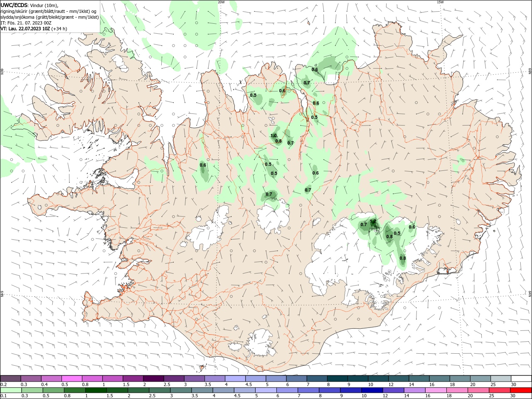Select the 'VT: Lau. 22.07.2023 10Z (+34 h)' line
The height and width of the screenshot is (399, 532).
[34, 29]
